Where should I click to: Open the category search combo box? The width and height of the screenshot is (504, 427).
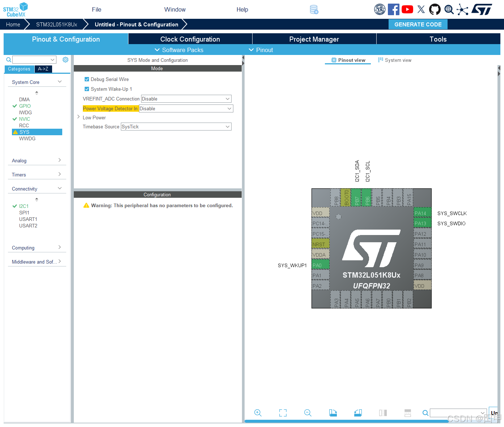(34, 60)
